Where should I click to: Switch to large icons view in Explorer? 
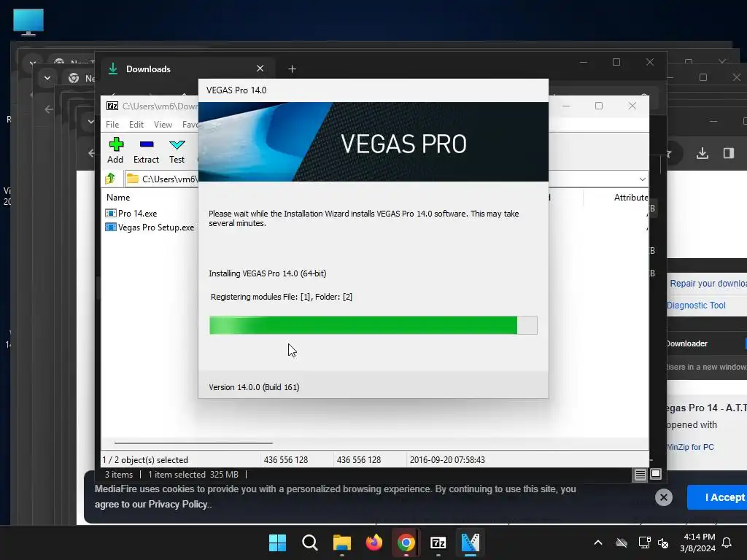[x=656, y=474]
